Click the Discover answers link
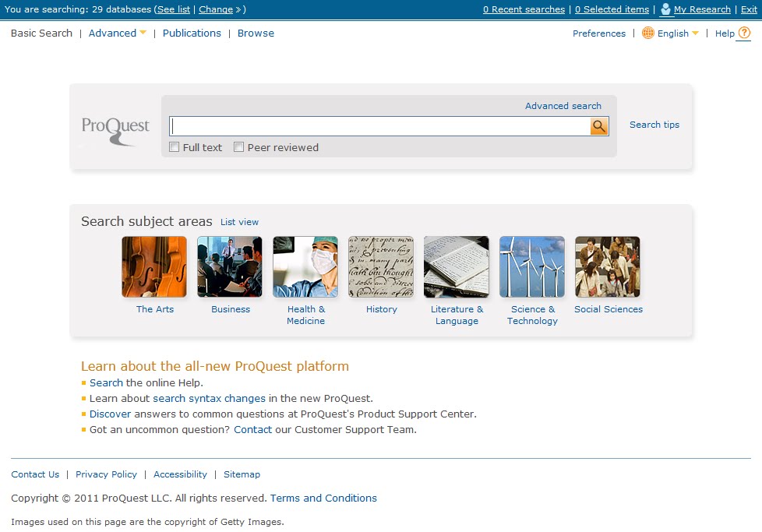This screenshot has width=762, height=532. [110, 414]
